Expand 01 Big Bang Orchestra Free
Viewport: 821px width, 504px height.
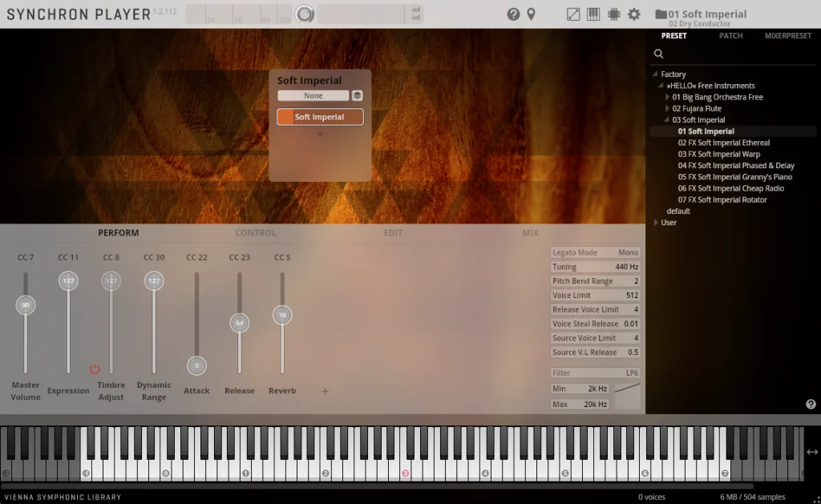(667, 97)
